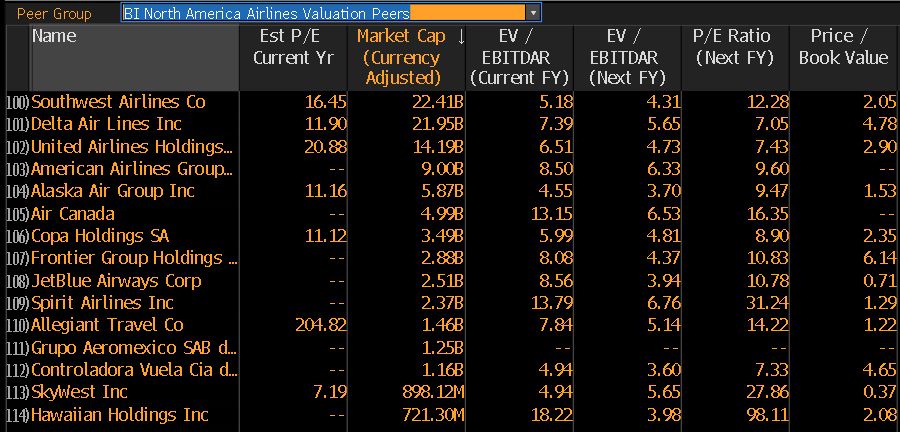Click JetBlue Airways Corp
Screen dimensions: 900x432
point(116,280)
